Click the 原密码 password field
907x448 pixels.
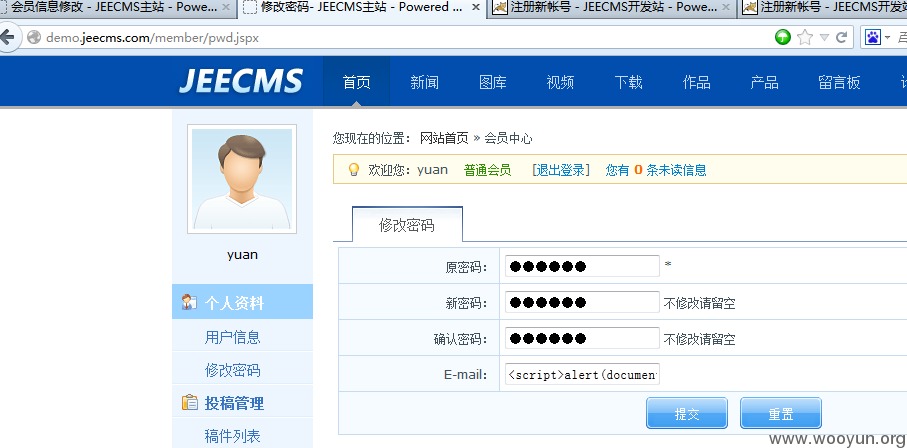pyautogui.click(x=582, y=266)
